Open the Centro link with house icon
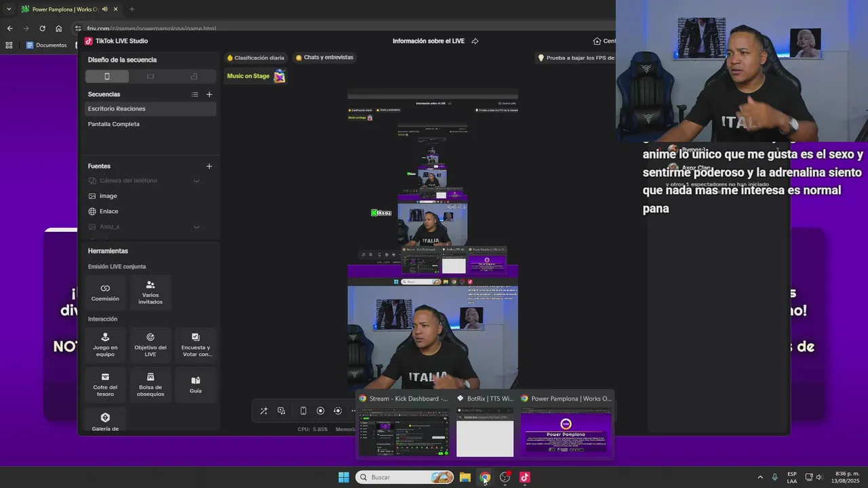868x488 pixels. tap(604, 41)
